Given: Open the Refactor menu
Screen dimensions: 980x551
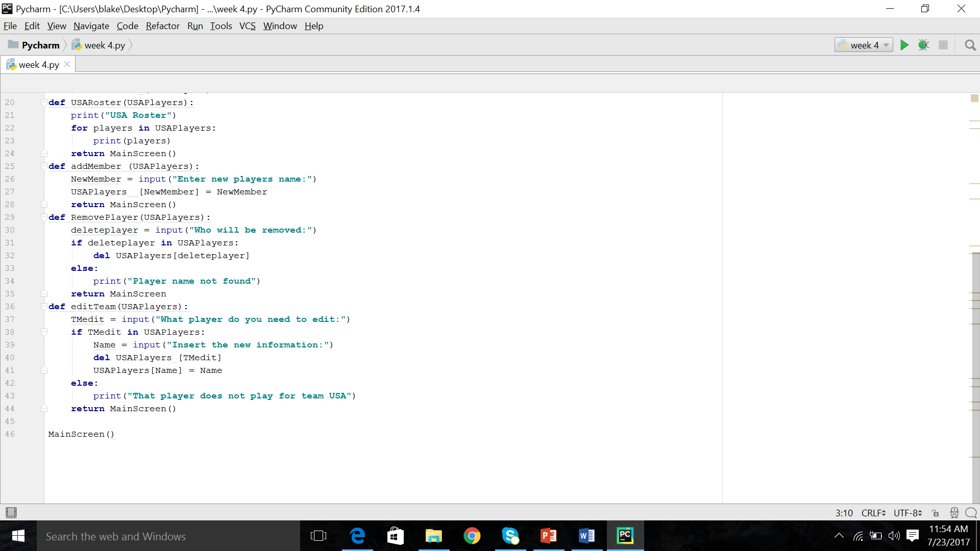Looking at the screenshot, I should (162, 26).
